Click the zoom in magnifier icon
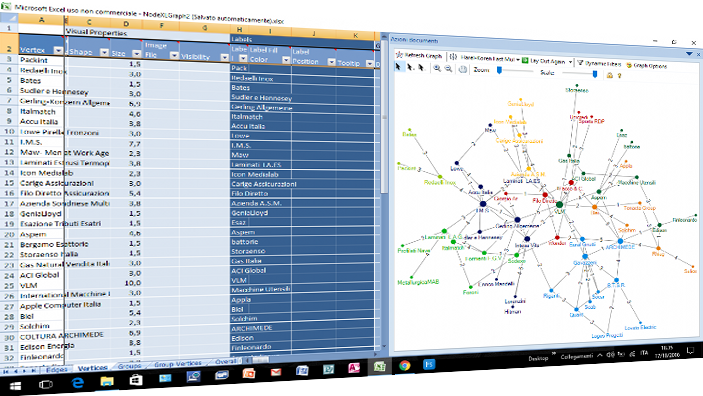The image size is (703, 396). click(437, 68)
